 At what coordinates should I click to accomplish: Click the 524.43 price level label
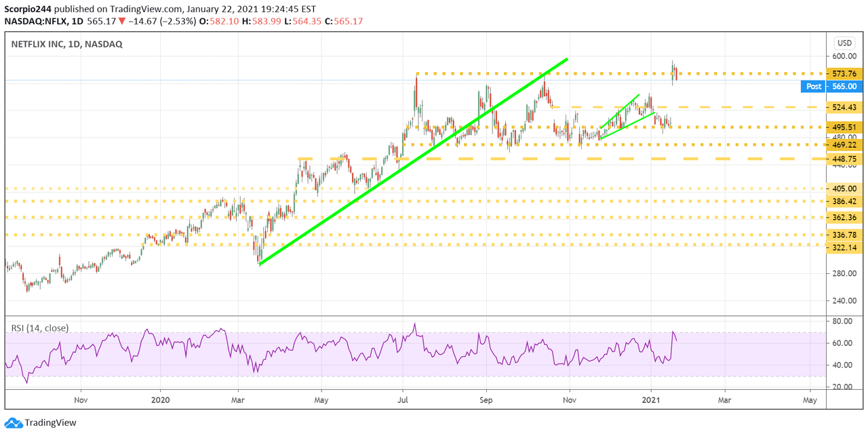pyautogui.click(x=844, y=107)
